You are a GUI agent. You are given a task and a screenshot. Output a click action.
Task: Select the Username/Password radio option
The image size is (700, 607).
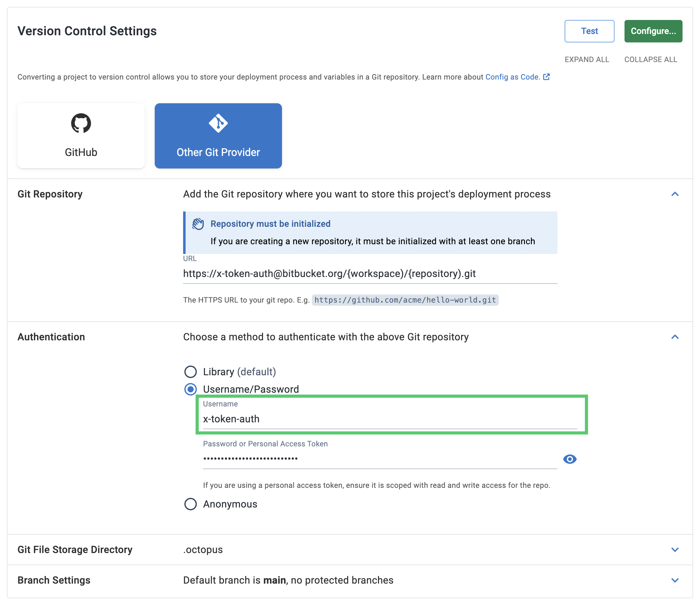coord(190,389)
